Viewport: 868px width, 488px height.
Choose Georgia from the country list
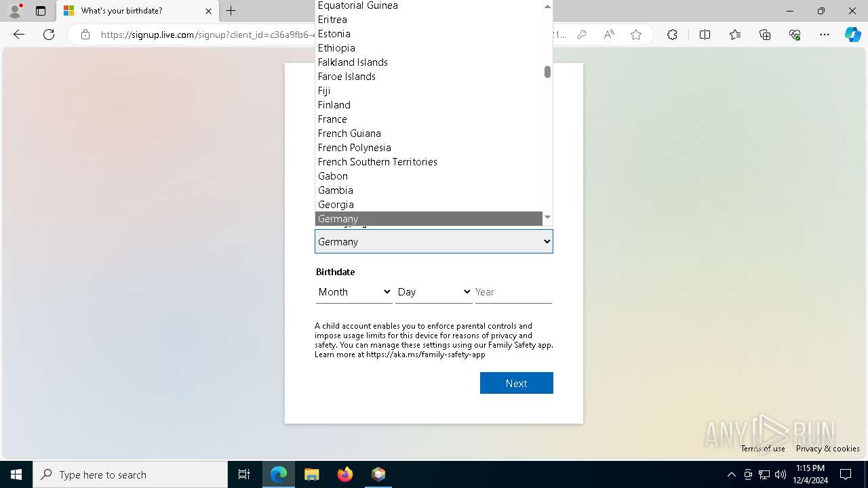click(x=429, y=205)
